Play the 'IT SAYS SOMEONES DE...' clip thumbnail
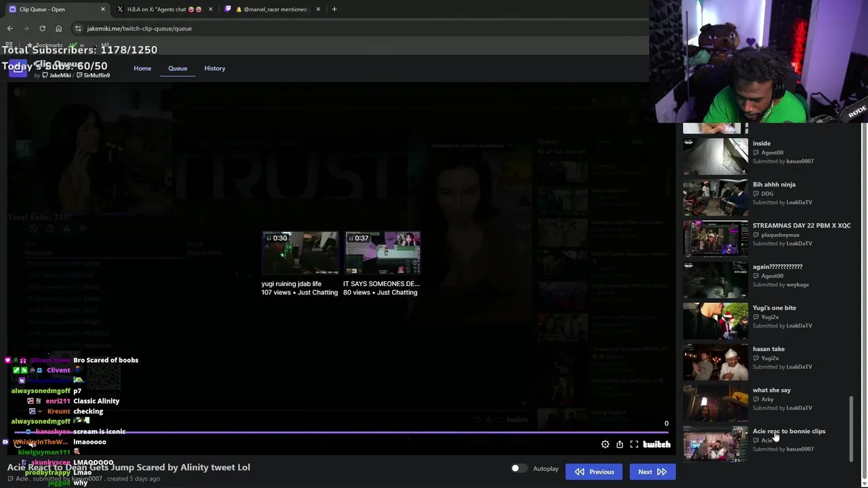 point(382,252)
